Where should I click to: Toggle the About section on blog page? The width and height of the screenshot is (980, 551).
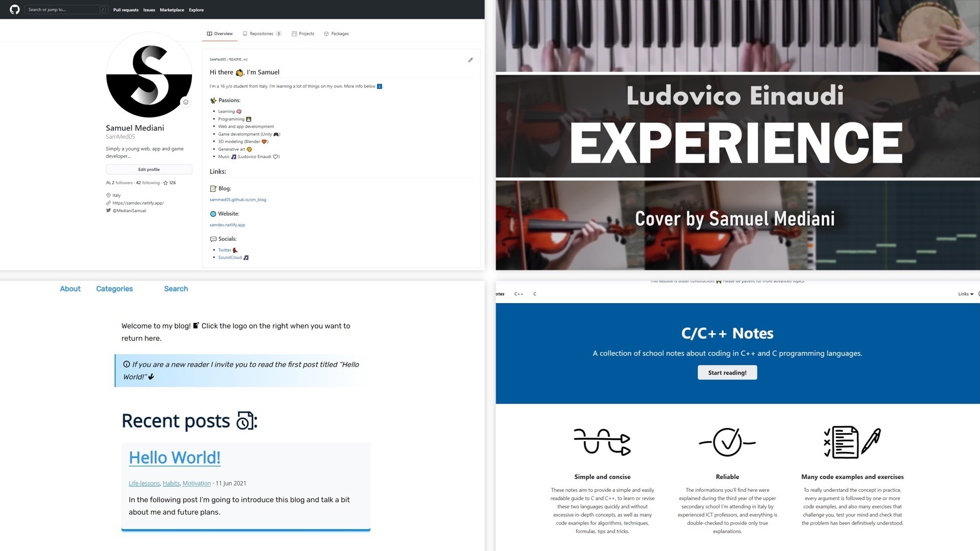[69, 289]
